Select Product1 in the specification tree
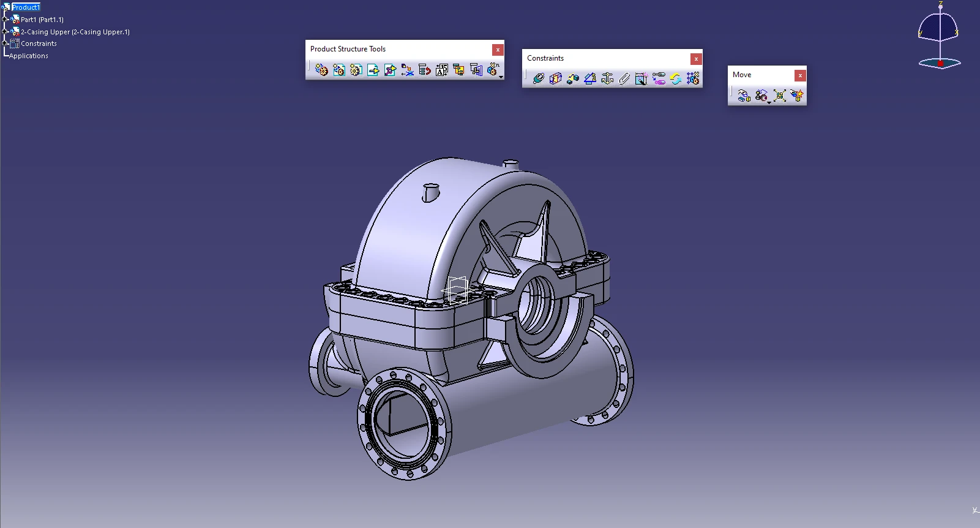This screenshot has width=980, height=528. click(26, 7)
